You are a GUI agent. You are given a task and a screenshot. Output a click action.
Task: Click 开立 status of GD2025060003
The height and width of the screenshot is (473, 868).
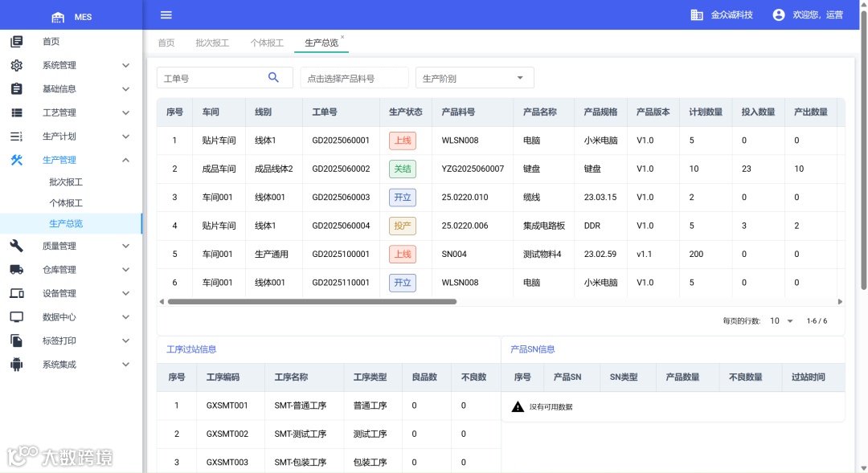point(403,198)
